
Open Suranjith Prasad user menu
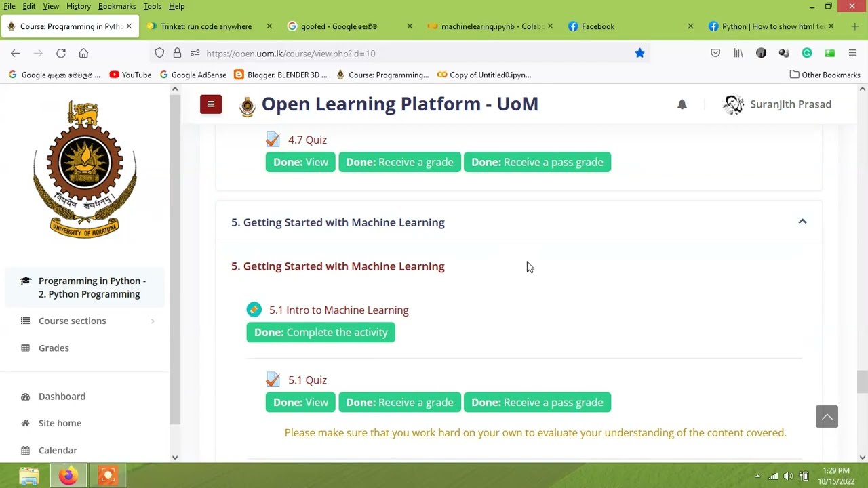point(777,104)
